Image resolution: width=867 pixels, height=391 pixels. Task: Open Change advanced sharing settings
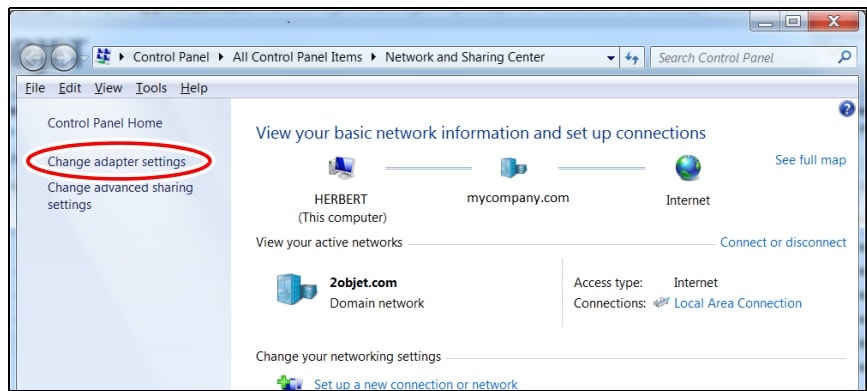click(120, 196)
